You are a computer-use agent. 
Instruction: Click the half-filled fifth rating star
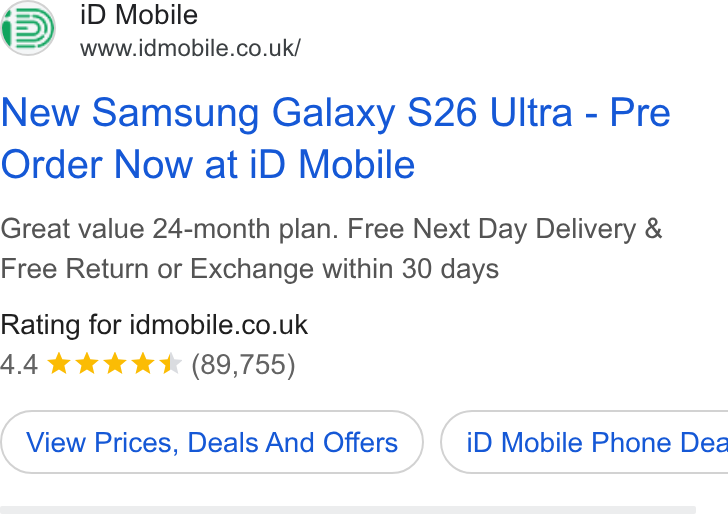coord(170,363)
